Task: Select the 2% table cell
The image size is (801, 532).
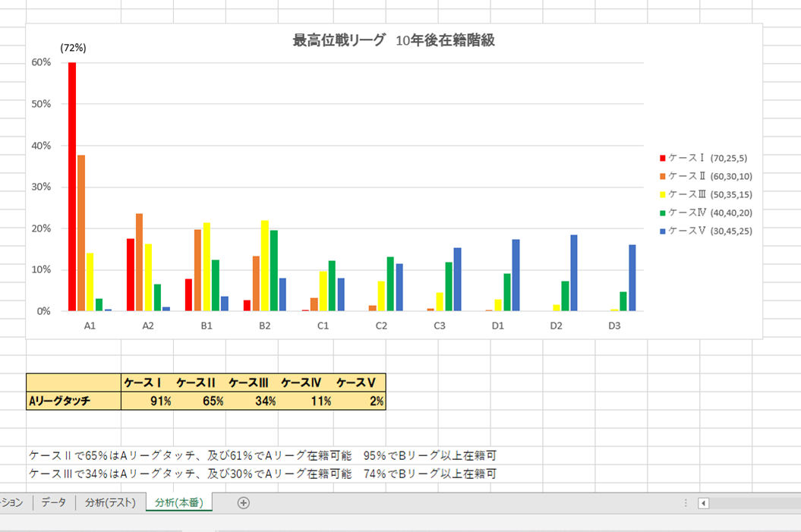Action: coord(360,401)
